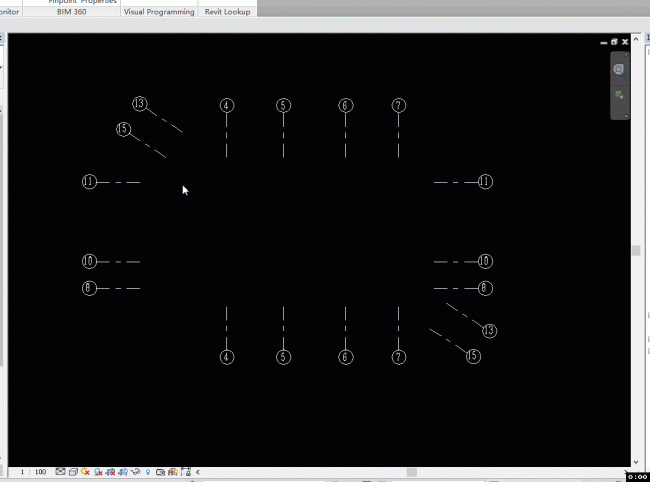Click the Temporary View Properties icon
This screenshot has width=650, height=482.
(160, 471)
